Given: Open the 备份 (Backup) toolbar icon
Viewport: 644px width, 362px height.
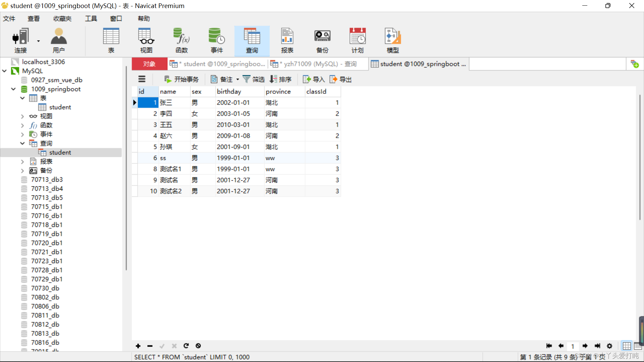Looking at the screenshot, I should (x=322, y=41).
